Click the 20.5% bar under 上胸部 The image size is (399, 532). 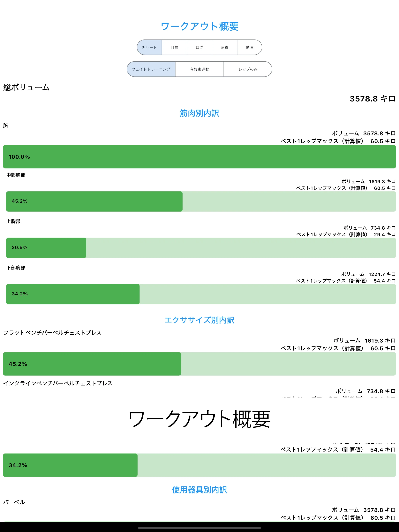coord(46,248)
